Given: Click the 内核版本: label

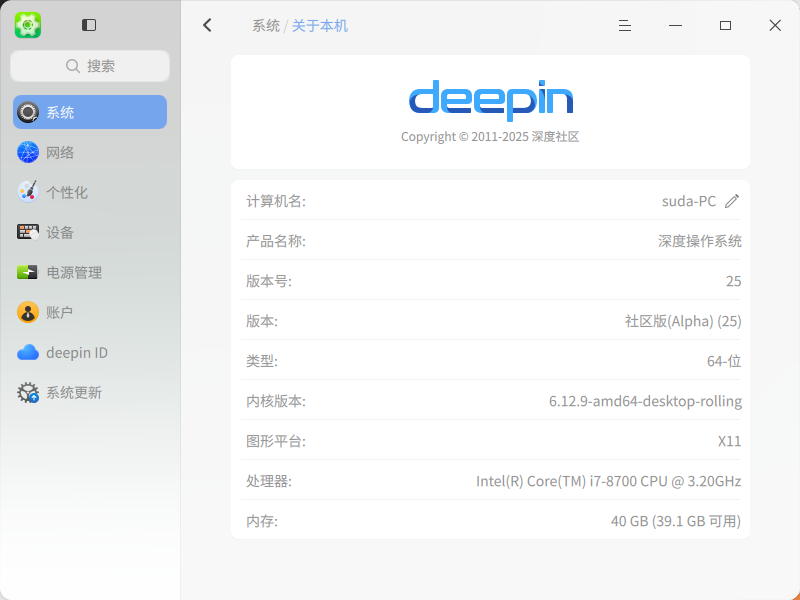Looking at the screenshot, I should (276, 401).
